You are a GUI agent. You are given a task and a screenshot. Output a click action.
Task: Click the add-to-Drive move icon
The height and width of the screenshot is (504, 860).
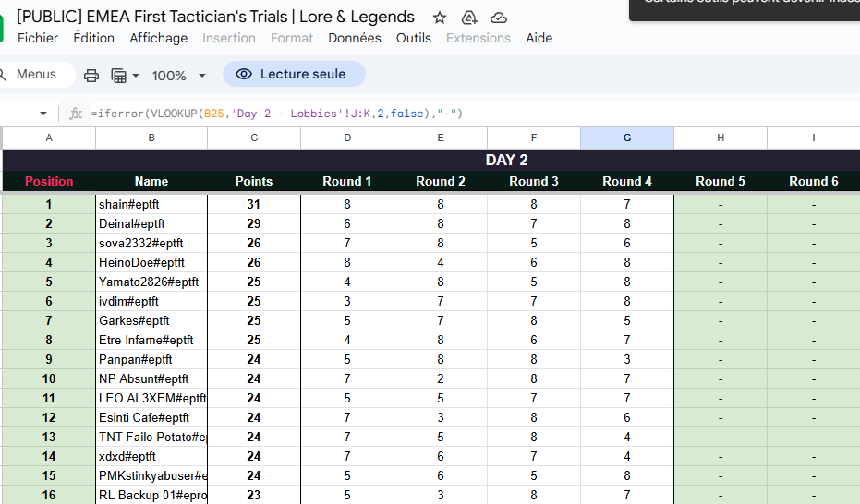(469, 18)
